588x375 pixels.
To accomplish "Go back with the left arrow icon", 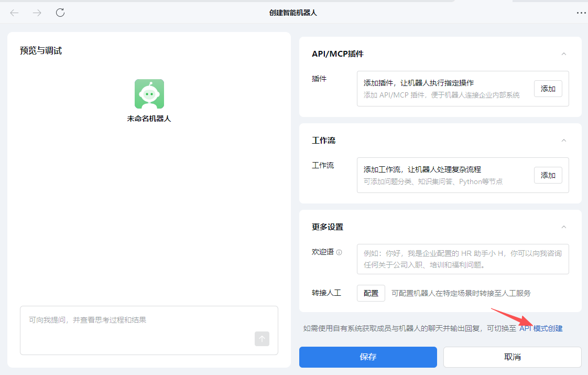I will tap(14, 13).
